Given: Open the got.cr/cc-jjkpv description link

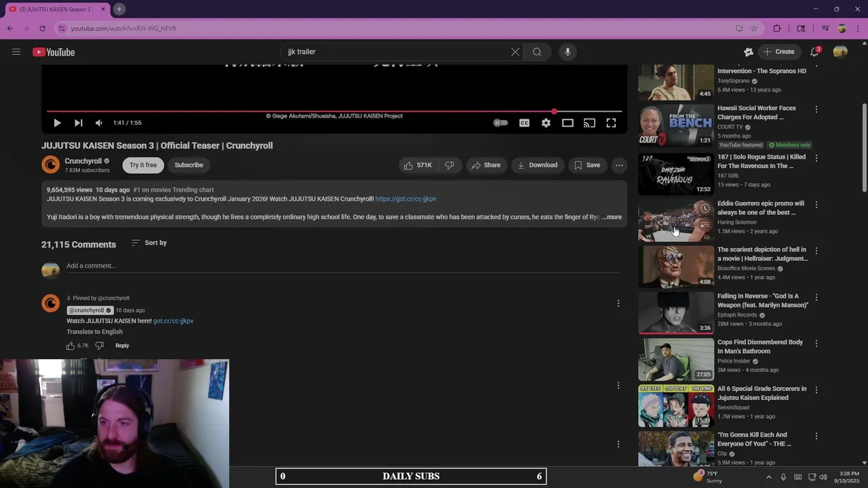Looking at the screenshot, I should click(406, 199).
